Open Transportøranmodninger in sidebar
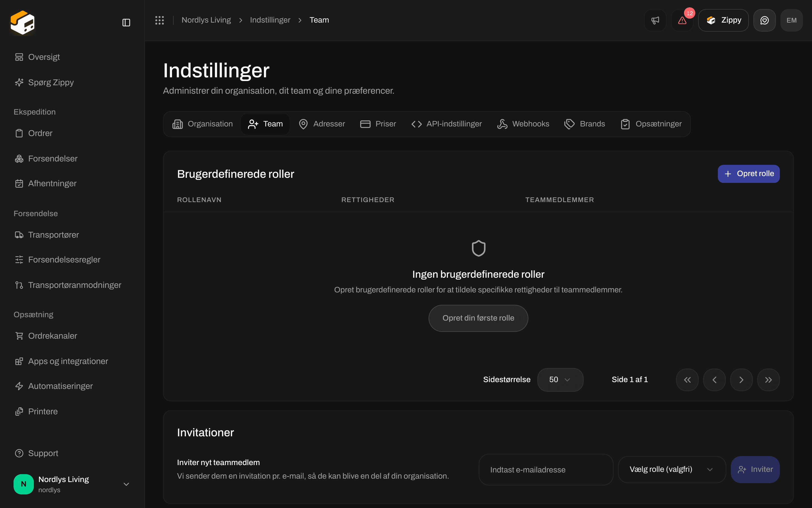Viewport: 812px width, 508px height. (x=72, y=285)
